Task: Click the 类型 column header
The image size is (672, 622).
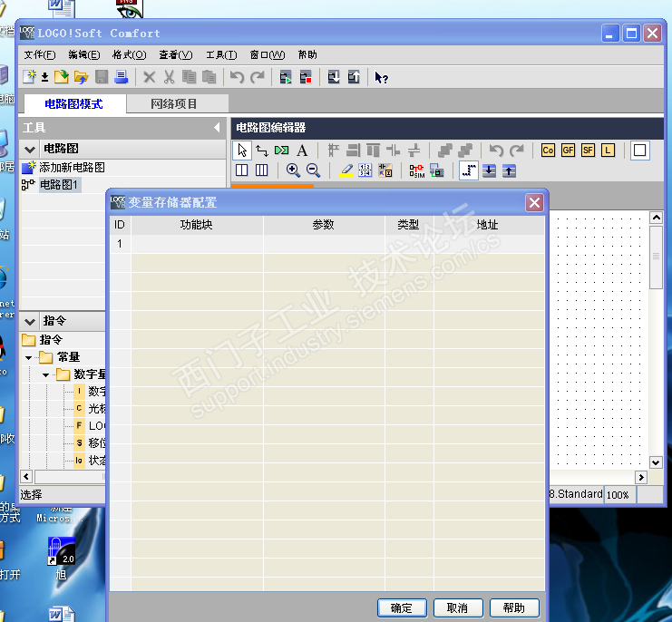Action: click(409, 225)
